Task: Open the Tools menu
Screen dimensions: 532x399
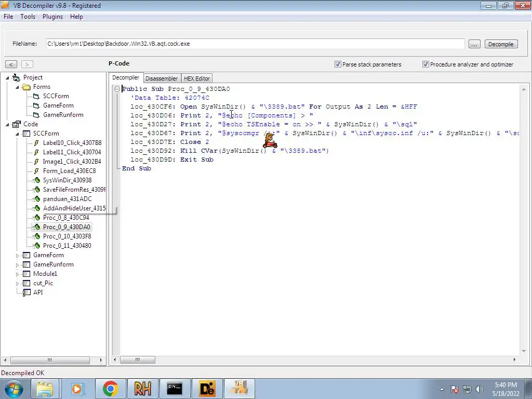Action: (x=28, y=17)
